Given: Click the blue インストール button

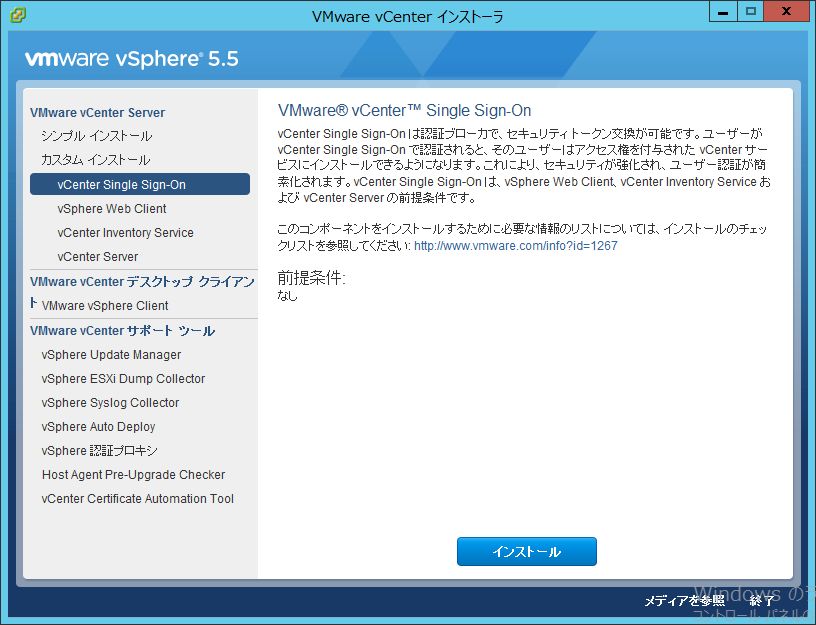Looking at the screenshot, I should coord(527,552).
